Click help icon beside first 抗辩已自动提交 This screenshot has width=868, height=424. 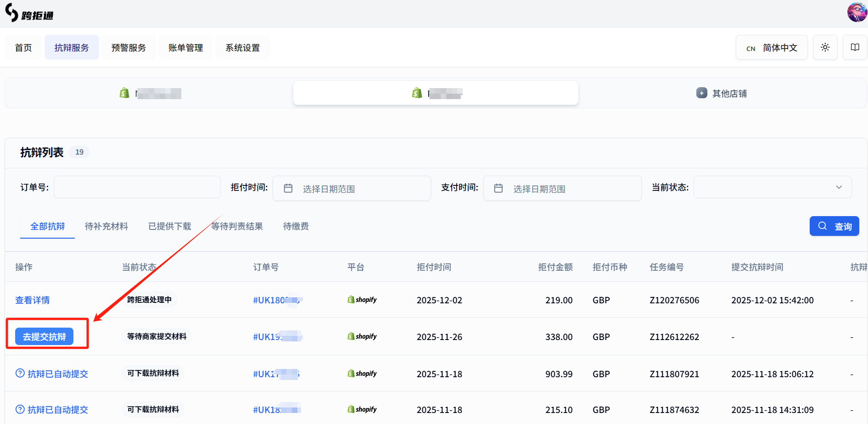coord(20,373)
